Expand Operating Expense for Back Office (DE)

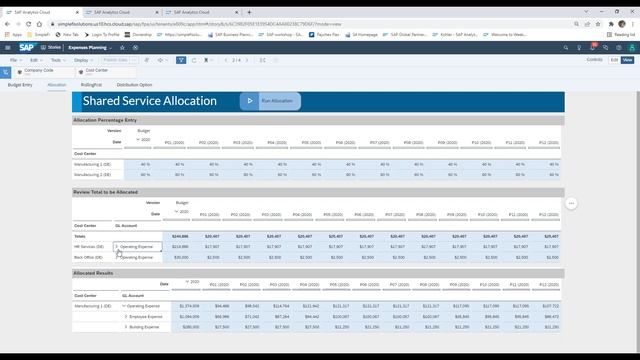point(117,257)
